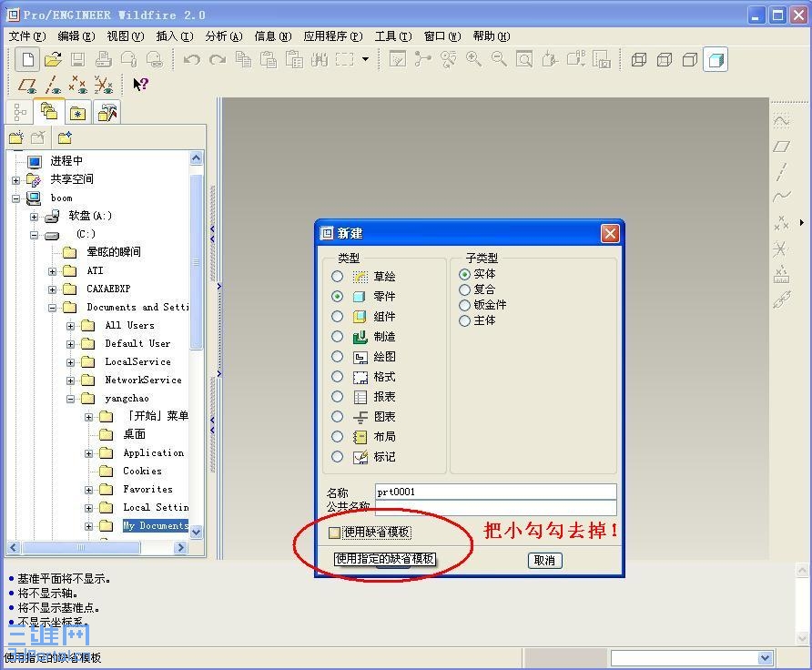This screenshot has width=812, height=670.
Task: Select the 组件 type radio button
Action: coord(337,317)
